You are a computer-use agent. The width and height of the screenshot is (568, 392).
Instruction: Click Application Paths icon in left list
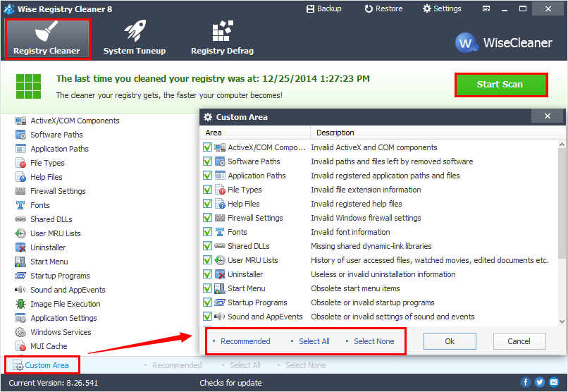[x=20, y=149]
